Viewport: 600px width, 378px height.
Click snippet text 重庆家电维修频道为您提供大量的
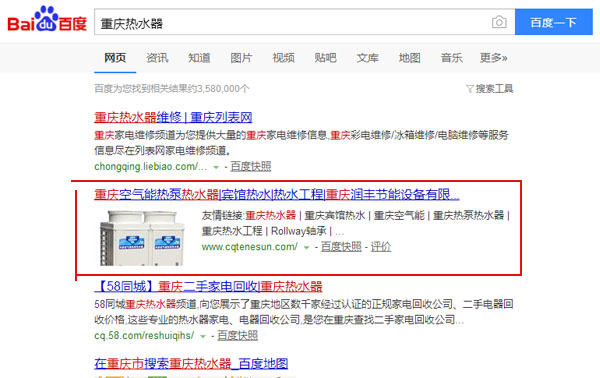(x=170, y=135)
